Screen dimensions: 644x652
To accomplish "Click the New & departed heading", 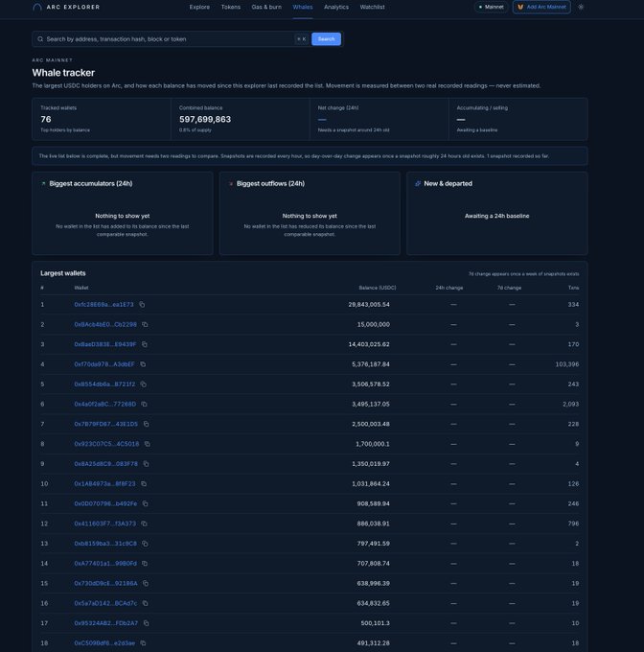I will pos(448,183).
